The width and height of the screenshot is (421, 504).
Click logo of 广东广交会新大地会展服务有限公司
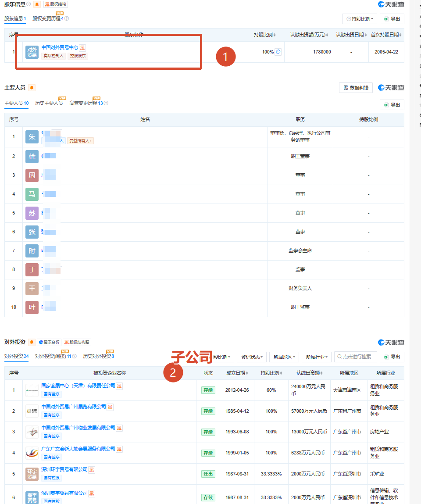coord(32,453)
